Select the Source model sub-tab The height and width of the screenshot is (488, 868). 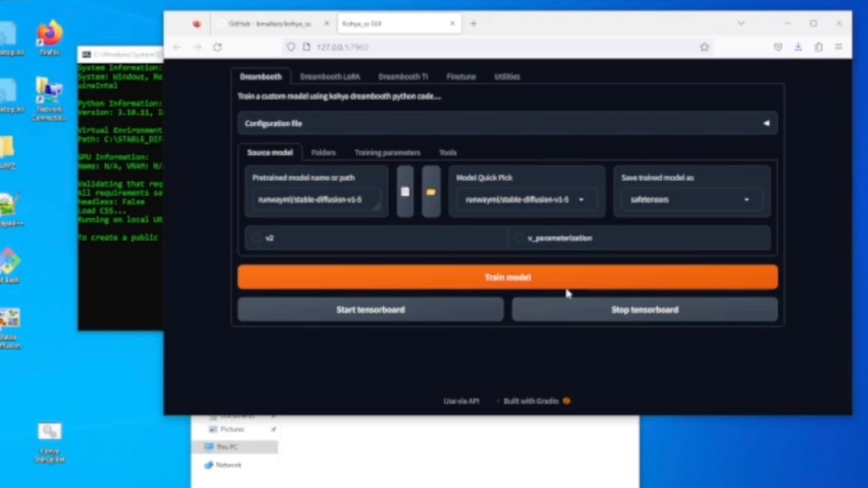tap(270, 152)
